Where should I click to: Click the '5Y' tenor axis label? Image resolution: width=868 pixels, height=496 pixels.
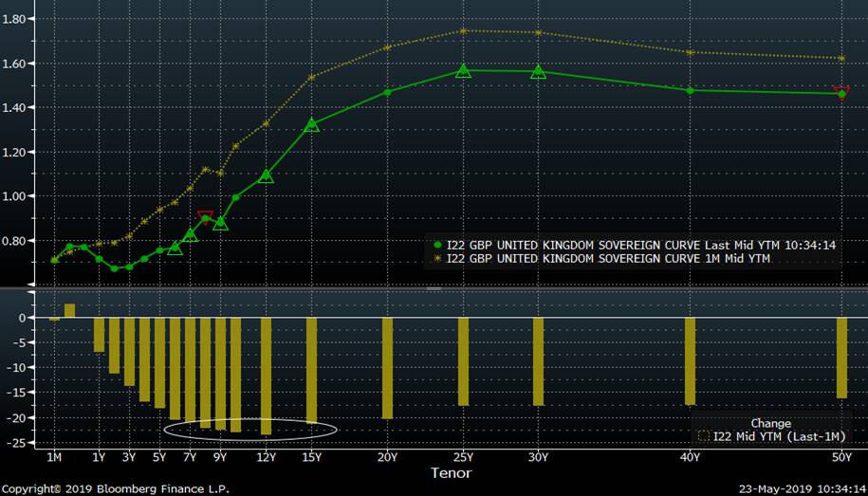(160, 457)
